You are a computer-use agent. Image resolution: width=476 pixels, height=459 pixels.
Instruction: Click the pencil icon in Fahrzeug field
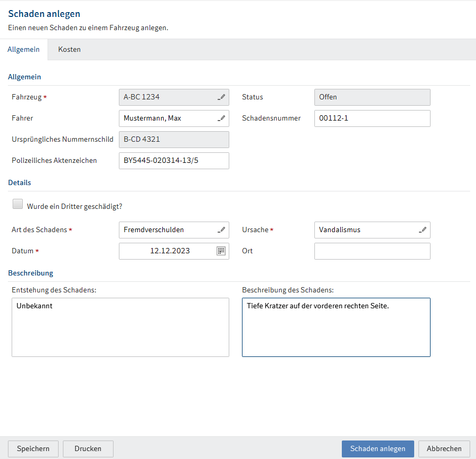[x=222, y=97]
